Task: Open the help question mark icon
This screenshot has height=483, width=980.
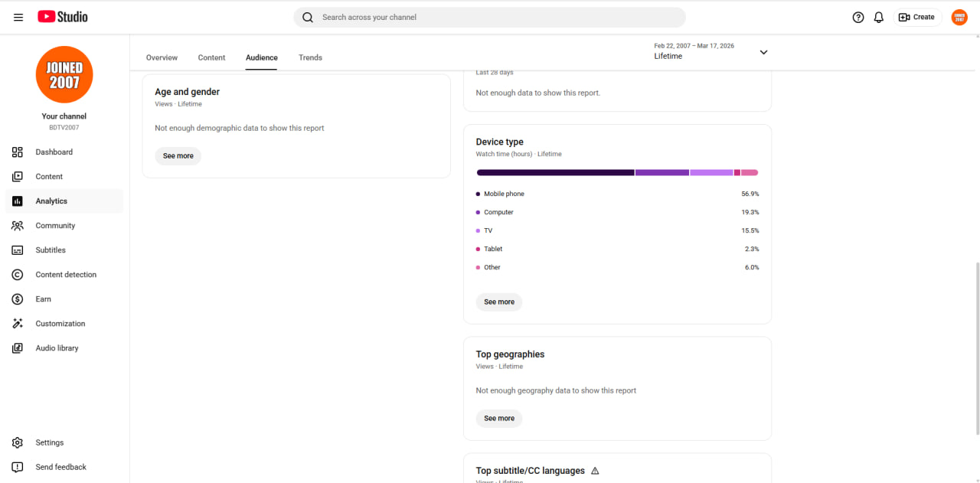Action: [x=858, y=17]
